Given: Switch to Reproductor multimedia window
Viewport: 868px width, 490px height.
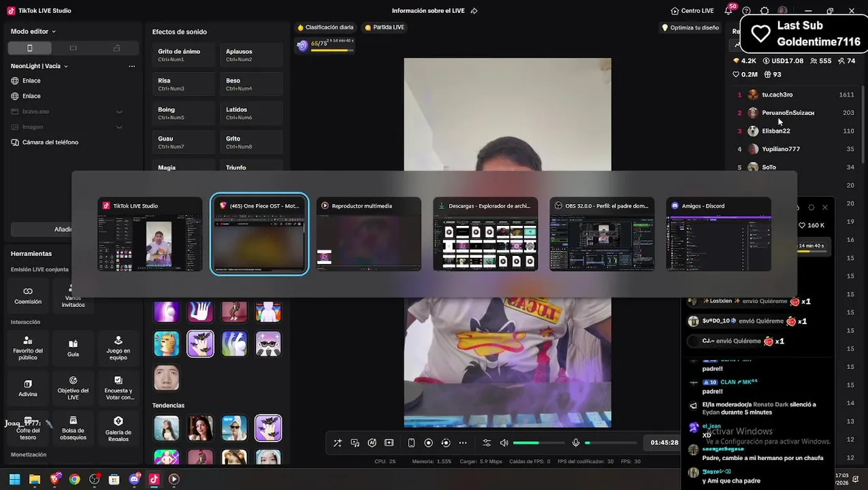Looking at the screenshot, I should (369, 235).
